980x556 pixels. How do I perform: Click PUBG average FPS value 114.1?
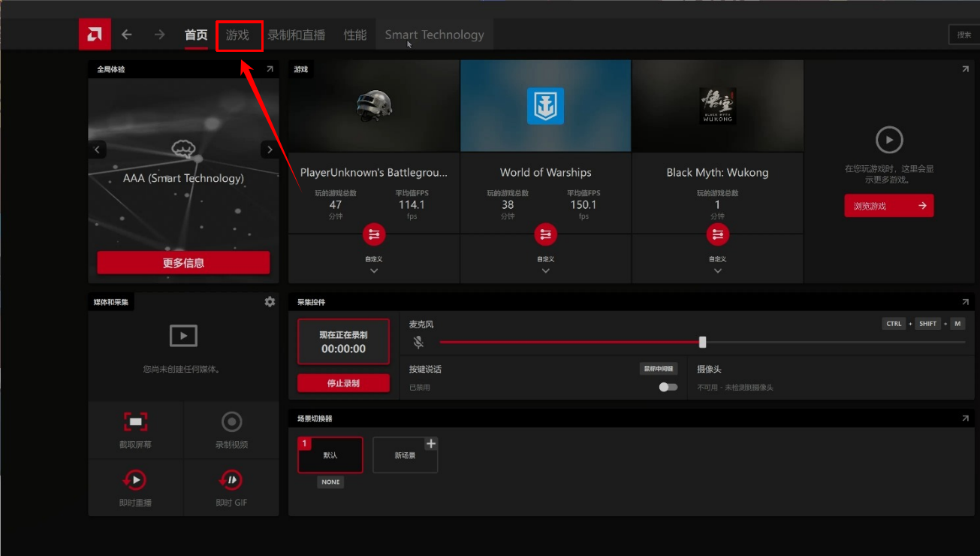(412, 204)
